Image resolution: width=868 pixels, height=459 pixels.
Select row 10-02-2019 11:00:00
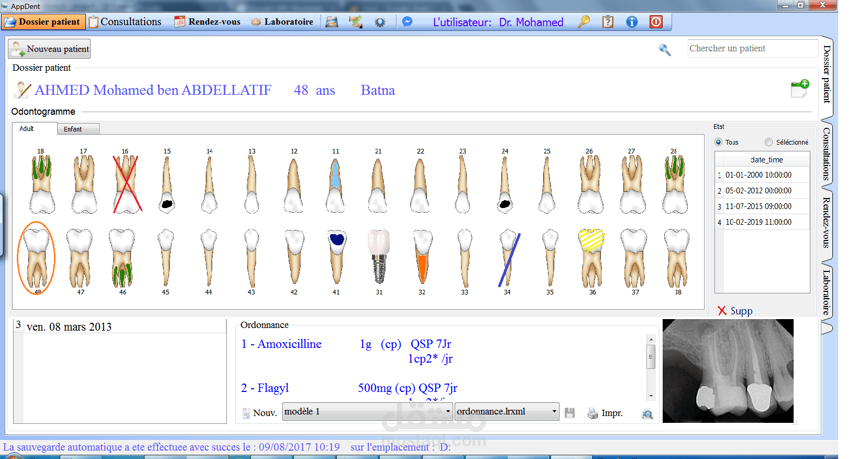762,222
